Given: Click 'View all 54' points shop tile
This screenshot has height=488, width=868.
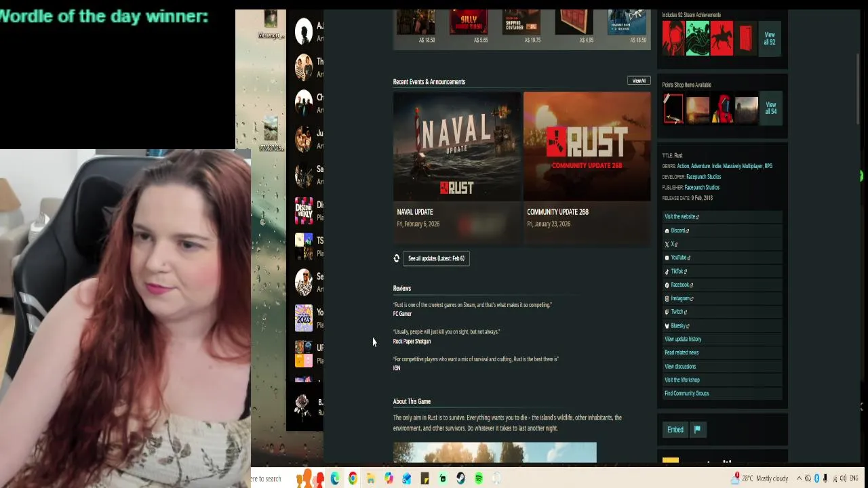Looking at the screenshot, I should click(770, 108).
